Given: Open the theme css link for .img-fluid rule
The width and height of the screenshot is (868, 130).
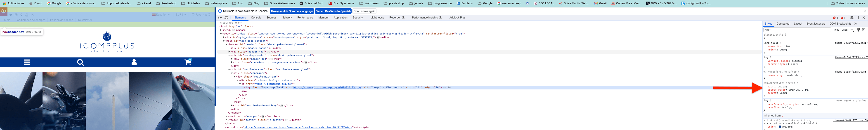Looking at the screenshot, I should 851,43.
